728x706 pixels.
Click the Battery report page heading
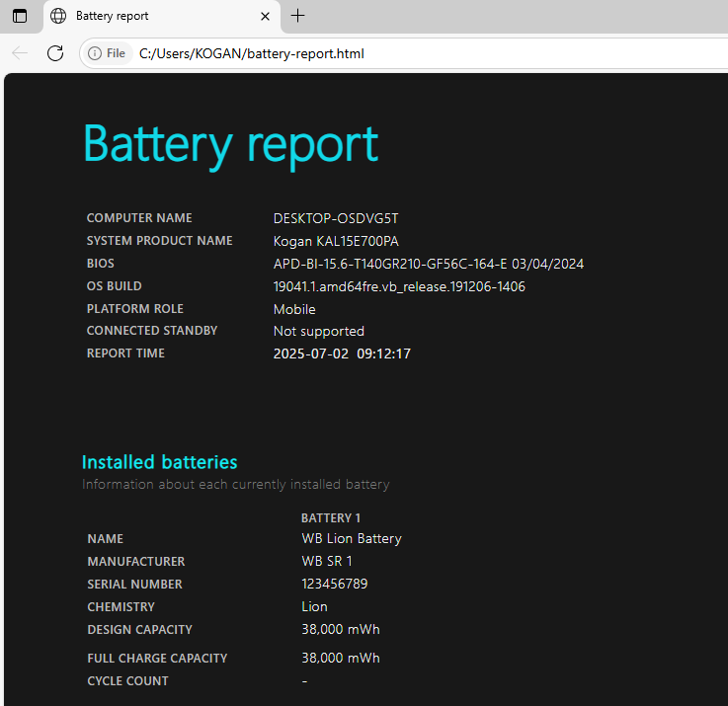[230, 144]
